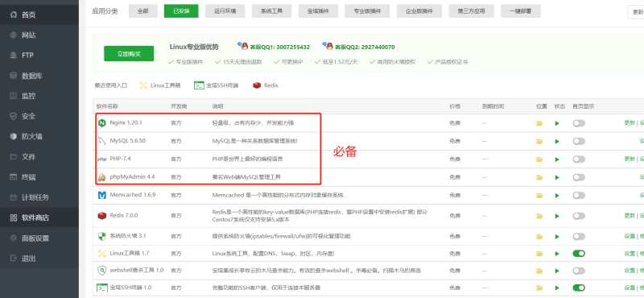
Task: Select the 已安装 category tab
Action: click(x=181, y=11)
